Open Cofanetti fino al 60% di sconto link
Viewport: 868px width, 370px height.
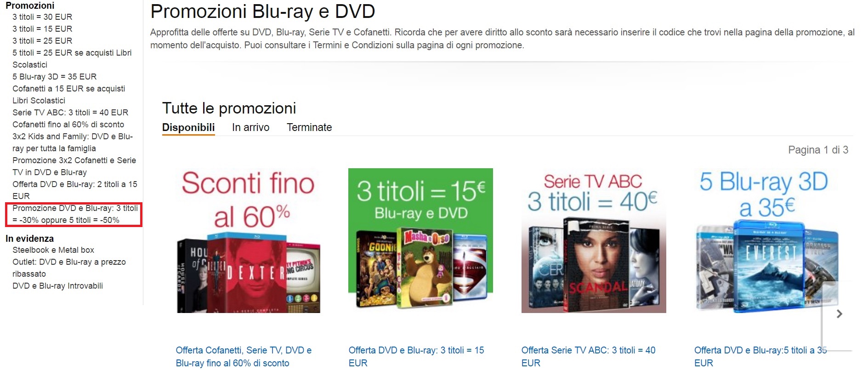tap(68, 125)
